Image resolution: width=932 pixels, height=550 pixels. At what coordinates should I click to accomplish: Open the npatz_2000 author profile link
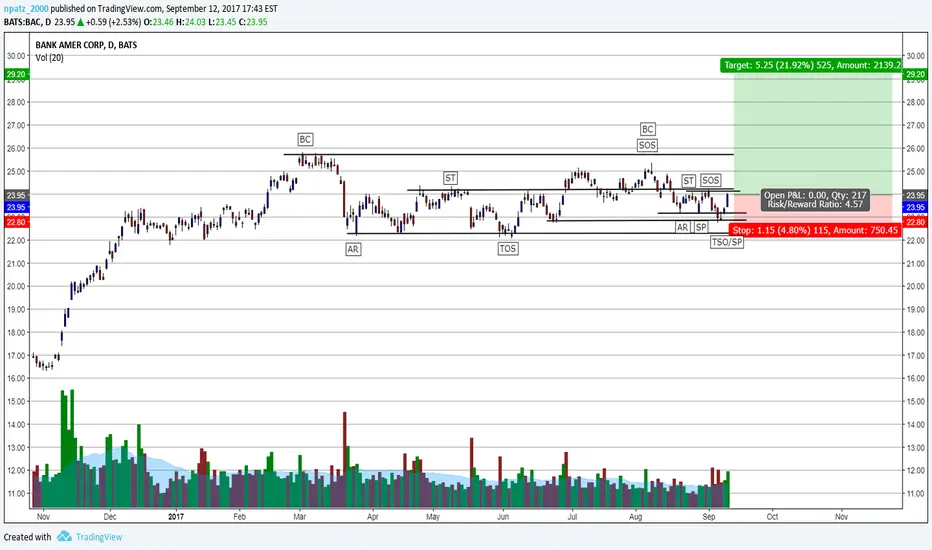click(26, 9)
